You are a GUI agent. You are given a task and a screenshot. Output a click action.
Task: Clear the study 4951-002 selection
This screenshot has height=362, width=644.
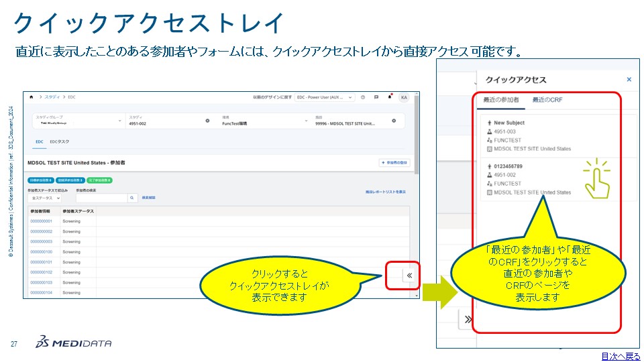(x=207, y=121)
